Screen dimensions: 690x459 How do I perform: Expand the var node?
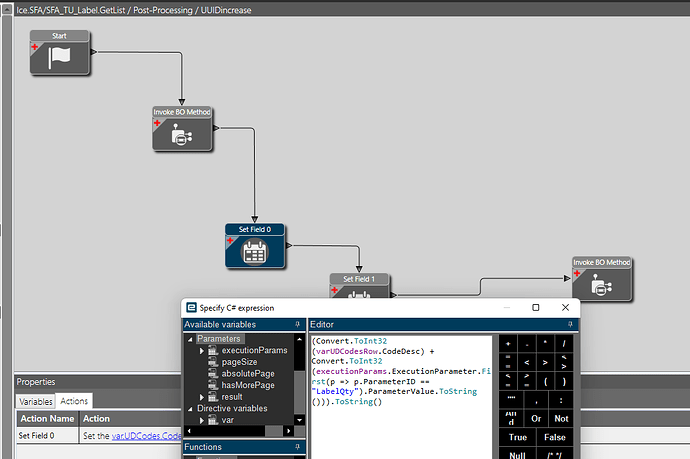coord(202,420)
